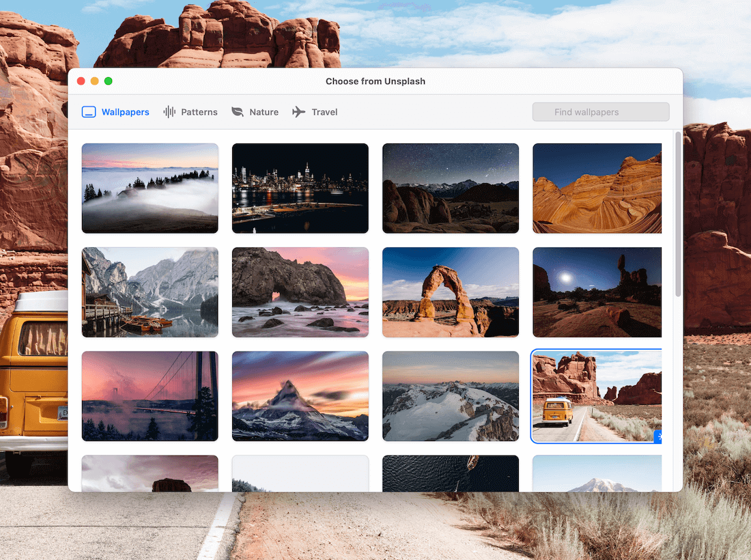Image resolution: width=751 pixels, height=560 pixels.
Task: Click the Find wallpapers search field
Action: point(600,111)
